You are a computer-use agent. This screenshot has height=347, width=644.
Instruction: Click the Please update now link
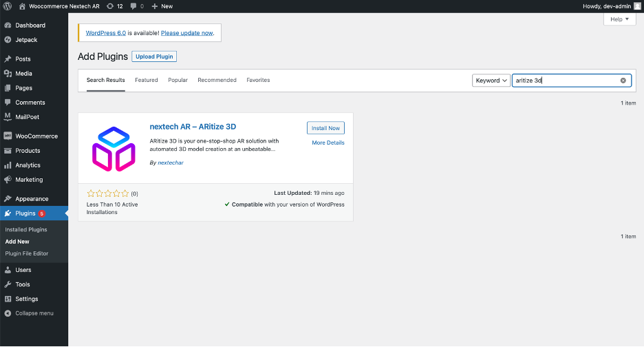pos(187,33)
